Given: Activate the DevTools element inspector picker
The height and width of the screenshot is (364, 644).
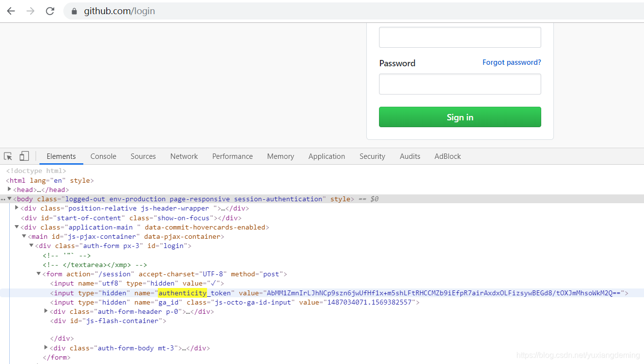Looking at the screenshot, I should tap(8, 156).
